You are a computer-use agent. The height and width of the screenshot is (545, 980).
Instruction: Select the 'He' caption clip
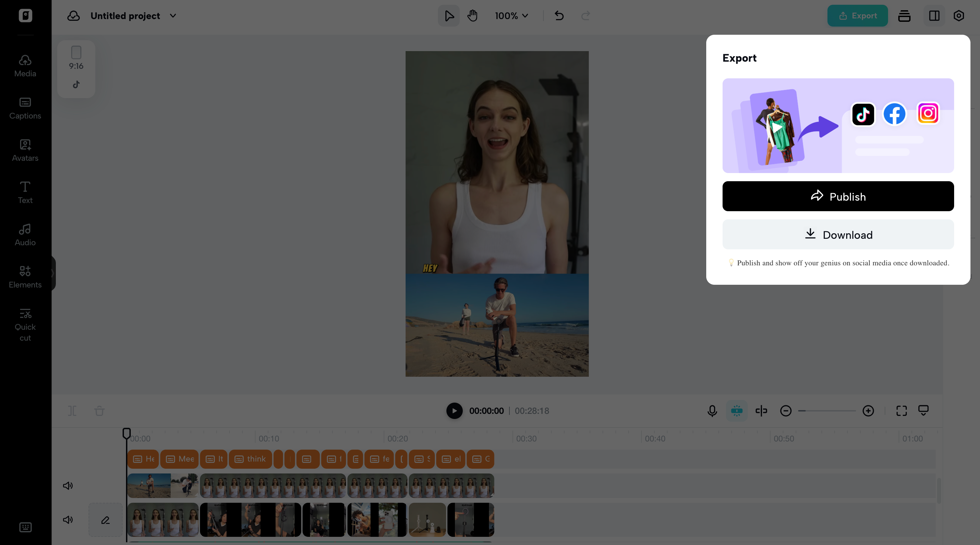click(143, 459)
